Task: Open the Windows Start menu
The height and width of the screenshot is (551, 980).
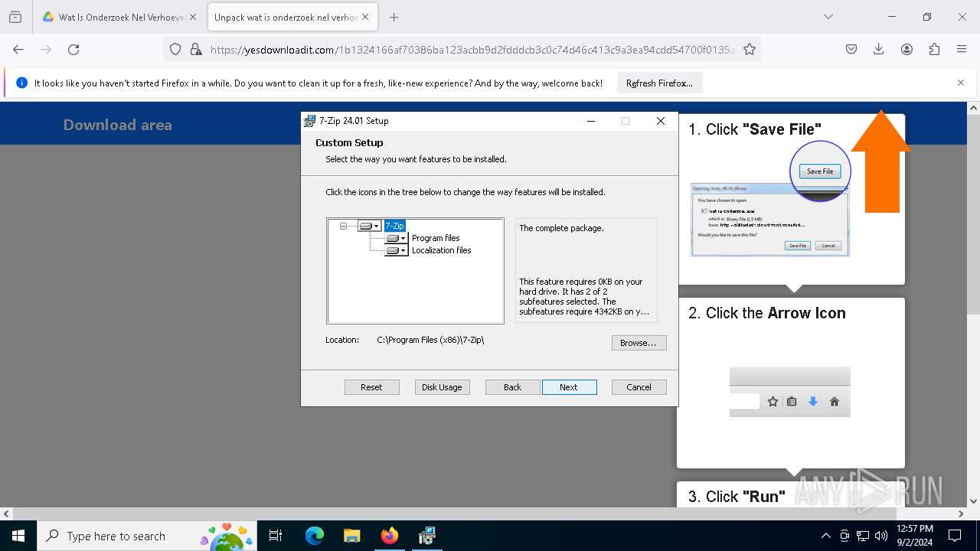Action: tap(18, 536)
